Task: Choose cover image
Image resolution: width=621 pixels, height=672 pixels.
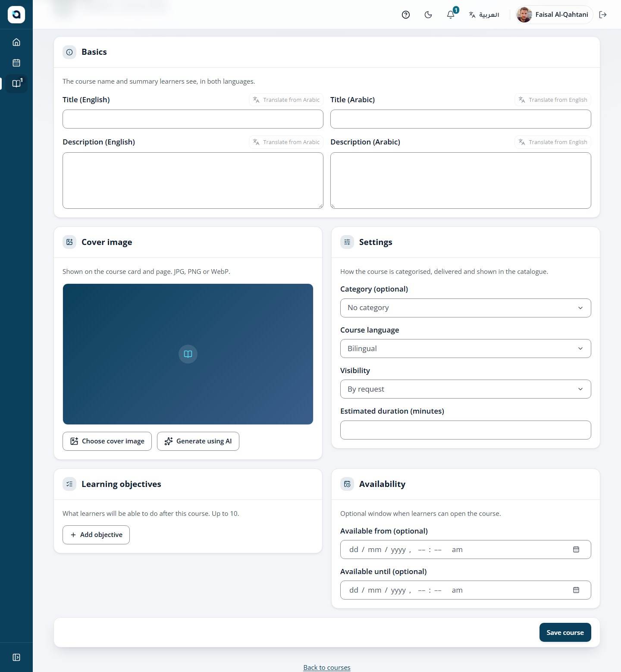Action: pos(107,441)
